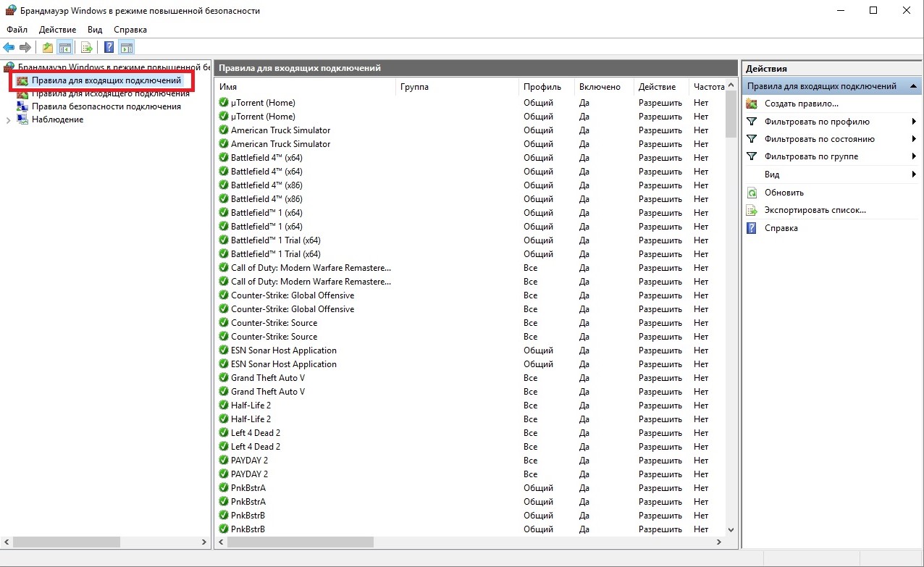Click the rules list vertical scrollbar thumb
Screen dimensions: 924x567
point(731,114)
